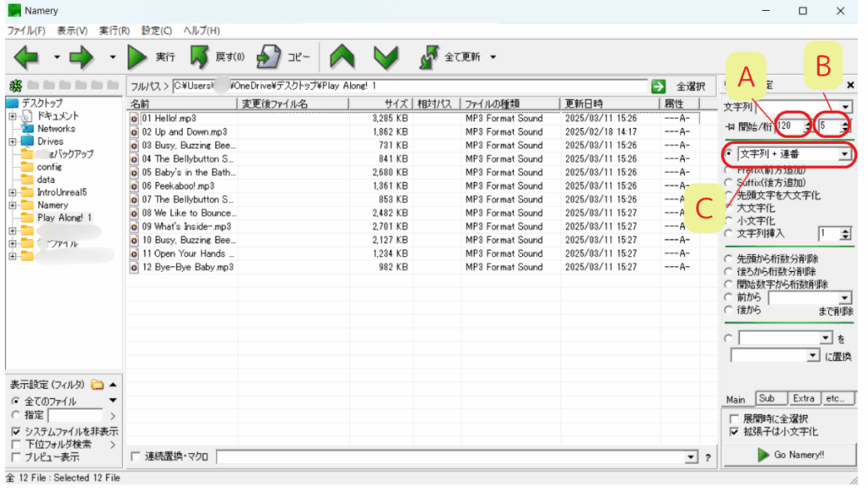The image size is (868, 488).
Task: Click the green up chevron icon
Action: pyautogui.click(x=342, y=58)
